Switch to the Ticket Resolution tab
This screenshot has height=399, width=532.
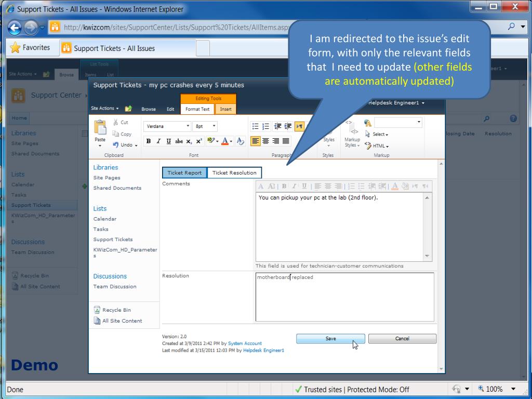click(234, 172)
